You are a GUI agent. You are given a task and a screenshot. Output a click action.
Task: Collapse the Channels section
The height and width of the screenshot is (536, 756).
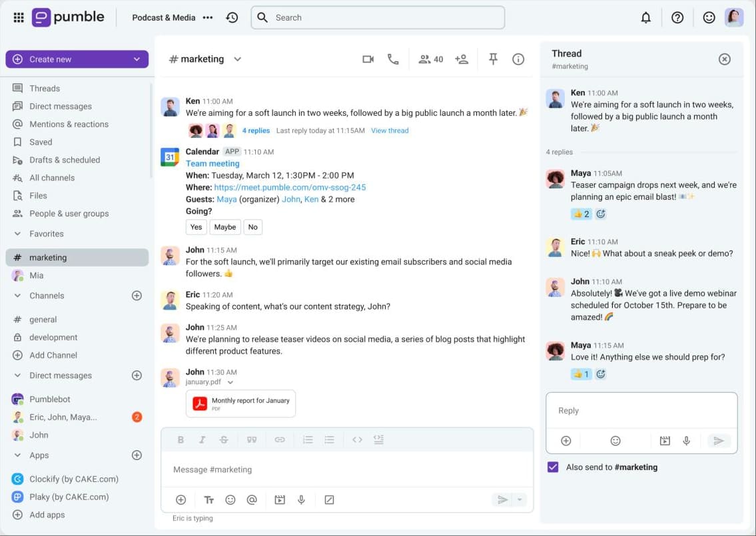point(18,296)
